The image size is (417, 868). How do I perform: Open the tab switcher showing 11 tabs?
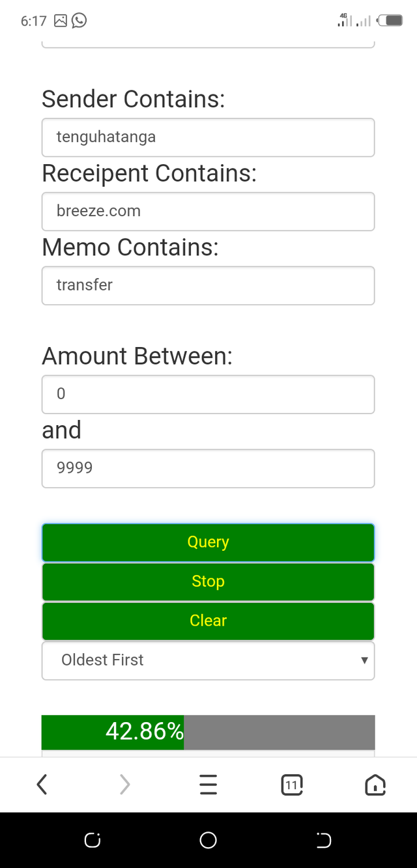(x=292, y=785)
